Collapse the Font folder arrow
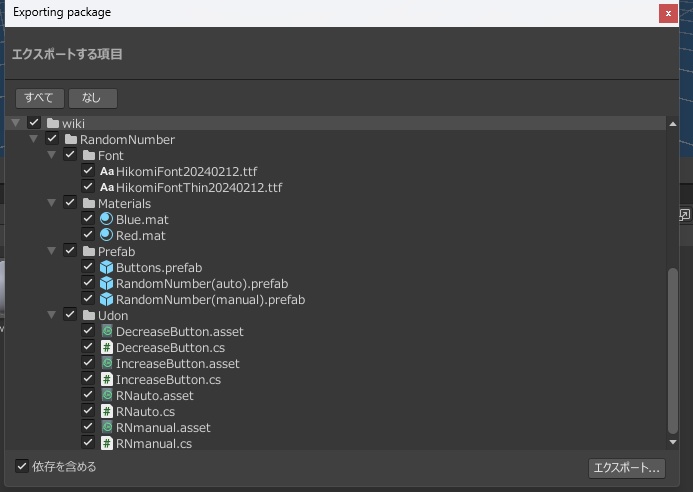 coord(52,155)
